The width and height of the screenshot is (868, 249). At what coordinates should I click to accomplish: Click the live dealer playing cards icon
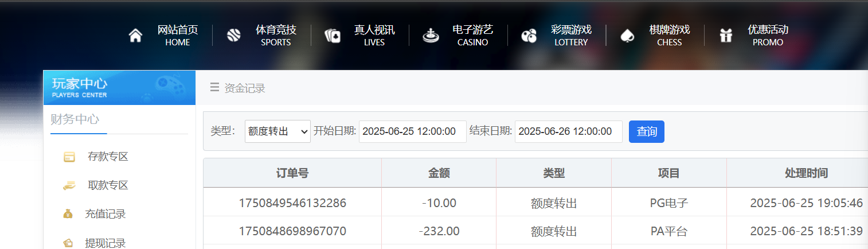(x=333, y=36)
